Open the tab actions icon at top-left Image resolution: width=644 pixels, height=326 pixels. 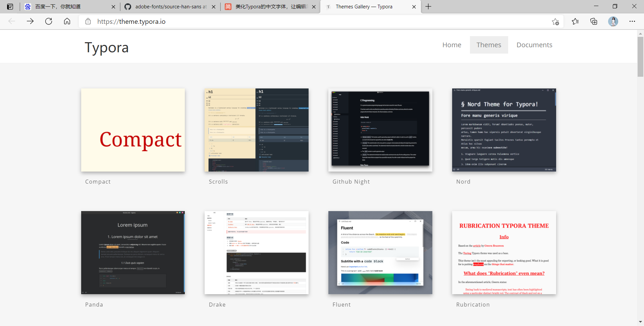(10, 7)
